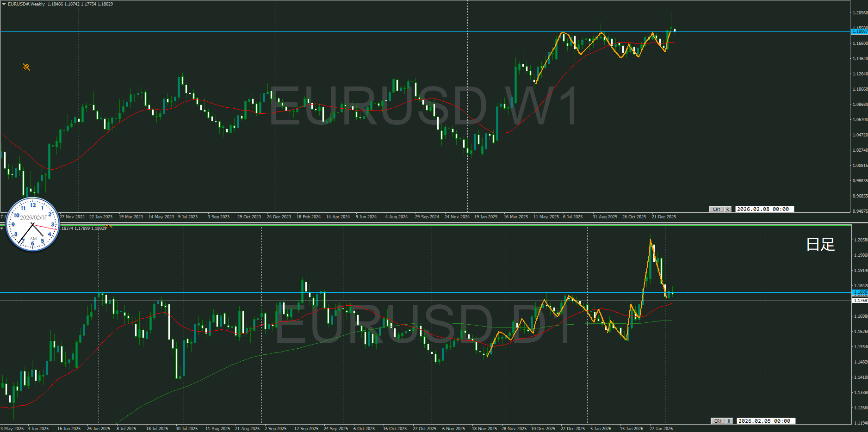
Task: Click the blue 1.18087 price tag on weekly chart
Action: point(859,31)
